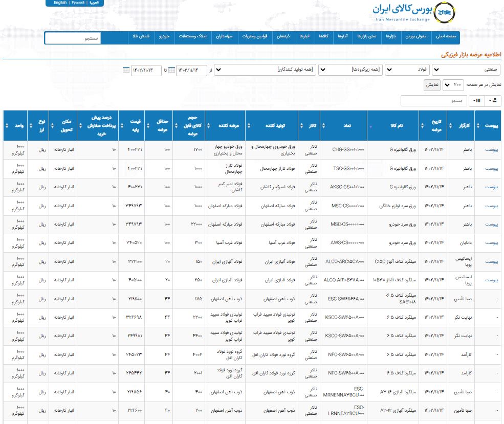Sort by نماد using its header arrows
The width and height of the screenshot is (504, 424).
click(x=323, y=126)
